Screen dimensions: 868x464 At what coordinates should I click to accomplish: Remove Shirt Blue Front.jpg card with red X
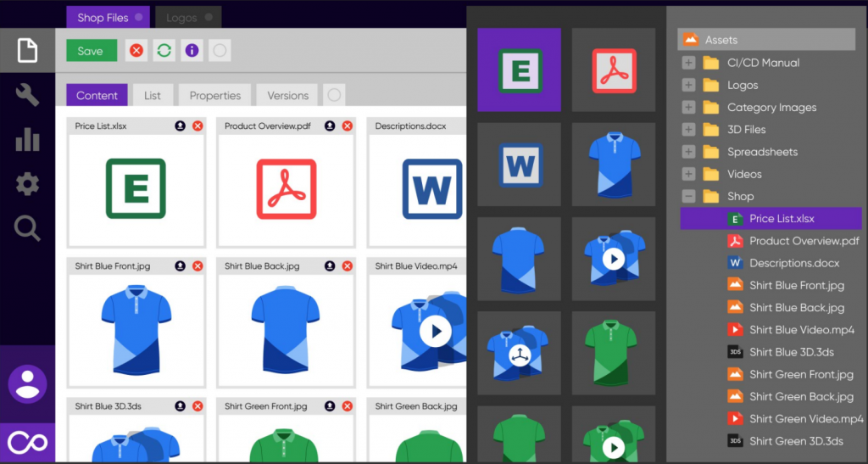pos(197,266)
